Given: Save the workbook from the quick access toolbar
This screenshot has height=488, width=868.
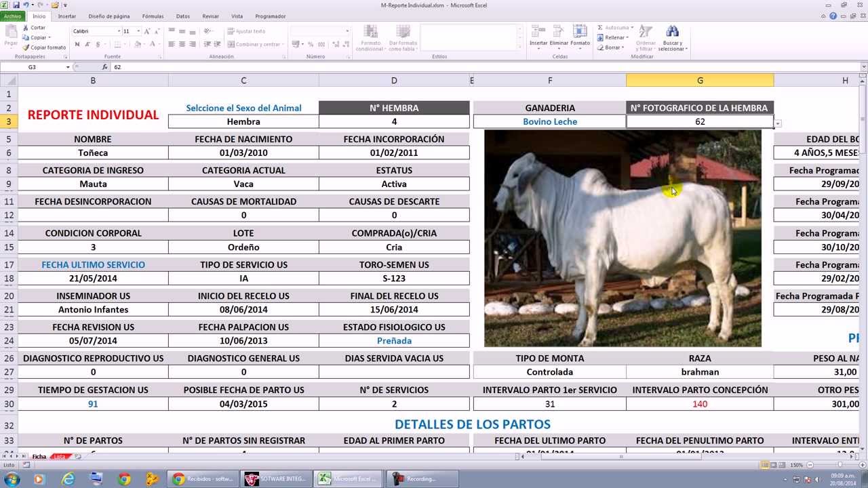Looking at the screenshot, I should pos(16,5).
